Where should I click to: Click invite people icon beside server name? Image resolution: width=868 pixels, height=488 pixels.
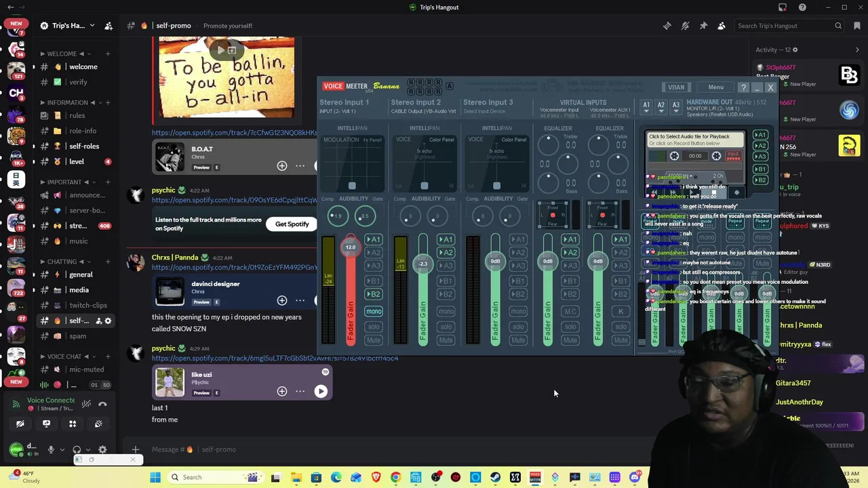[108, 26]
